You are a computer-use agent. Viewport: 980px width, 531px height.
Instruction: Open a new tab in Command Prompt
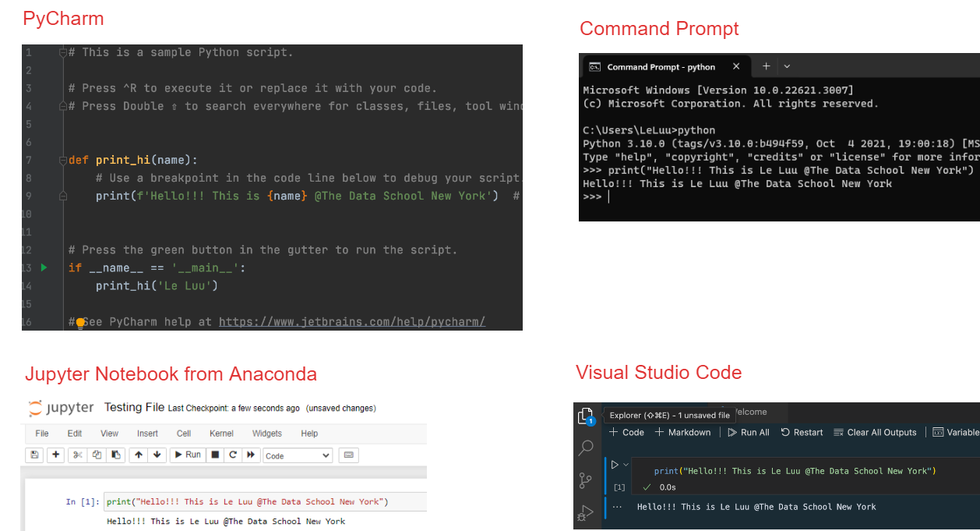tap(766, 66)
